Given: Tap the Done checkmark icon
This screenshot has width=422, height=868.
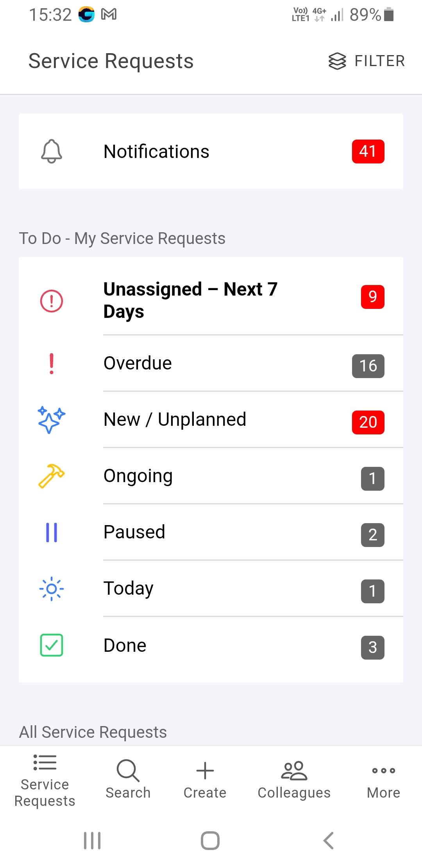Looking at the screenshot, I should click(52, 645).
